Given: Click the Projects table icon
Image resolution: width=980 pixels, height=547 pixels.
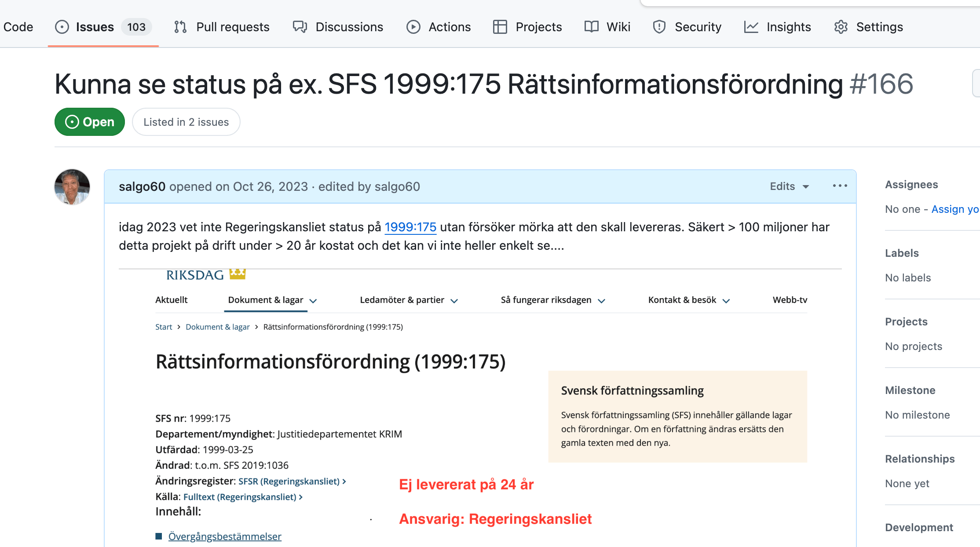Looking at the screenshot, I should 500,27.
